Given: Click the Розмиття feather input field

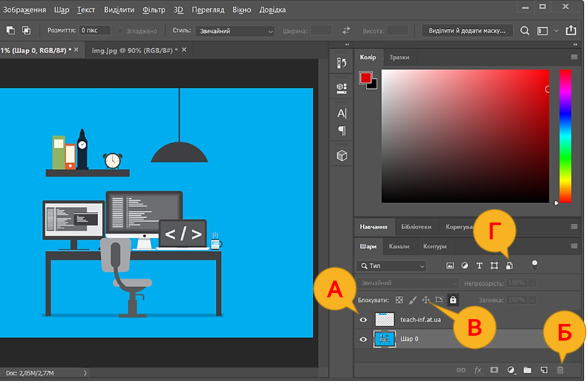Looking at the screenshot, I should (94, 31).
